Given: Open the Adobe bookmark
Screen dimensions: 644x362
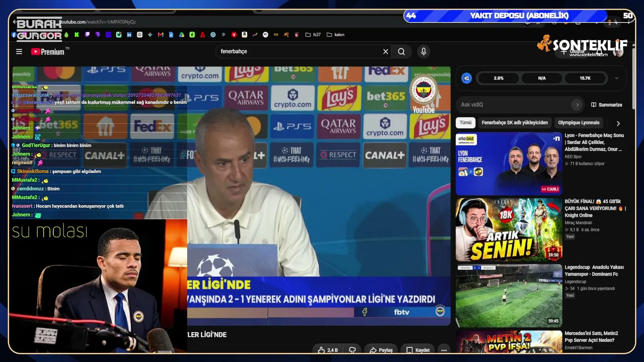Looking at the screenshot, I should coord(202,35).
